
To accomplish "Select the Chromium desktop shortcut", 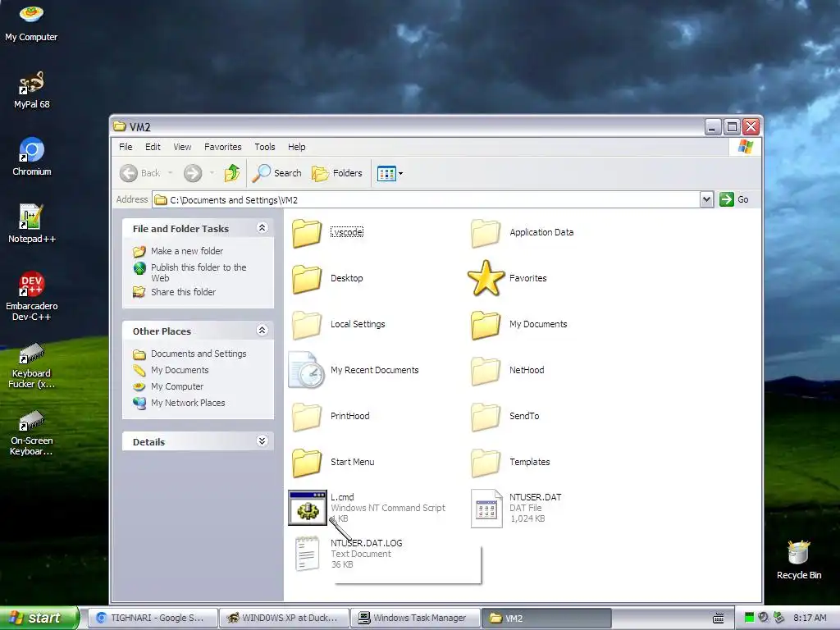I will (x=32, y=157).
